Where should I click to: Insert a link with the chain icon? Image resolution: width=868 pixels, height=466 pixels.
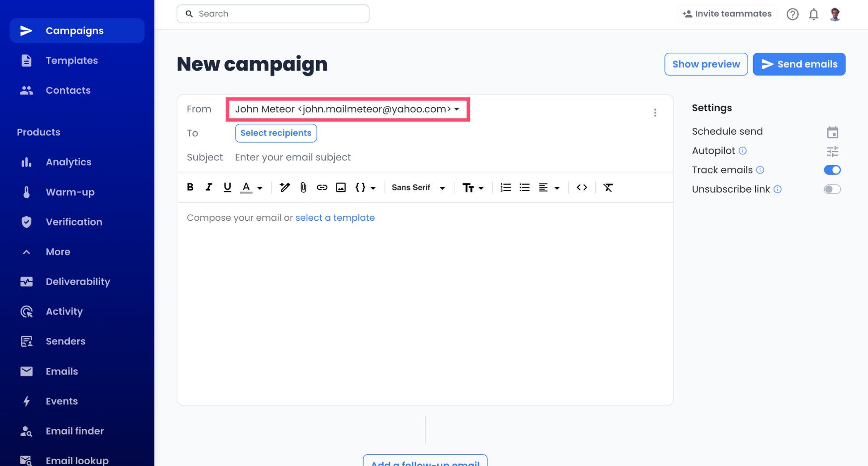tap(322, 187)
